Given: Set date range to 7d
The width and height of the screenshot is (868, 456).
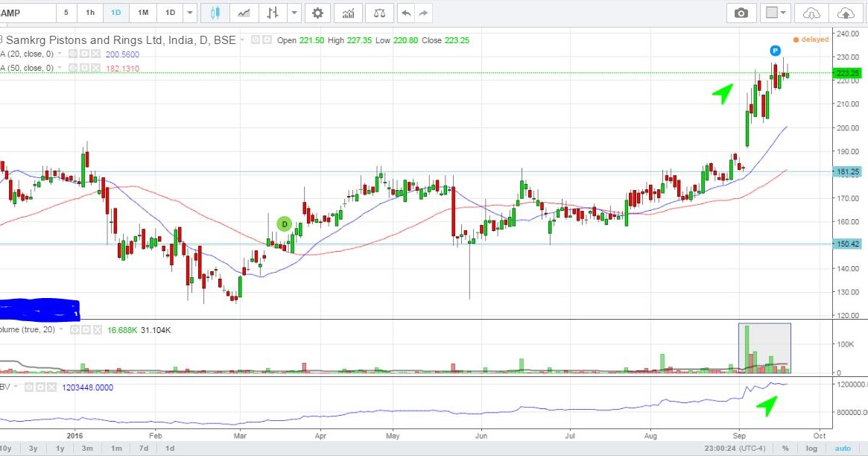Looking at the screenshot, I should coord(143,449).
